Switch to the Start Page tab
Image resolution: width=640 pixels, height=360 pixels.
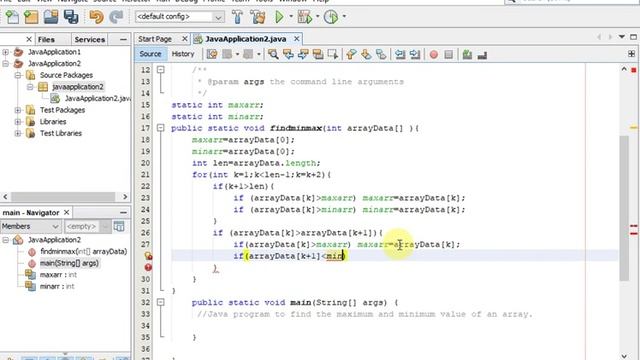[x=155, y=39]
